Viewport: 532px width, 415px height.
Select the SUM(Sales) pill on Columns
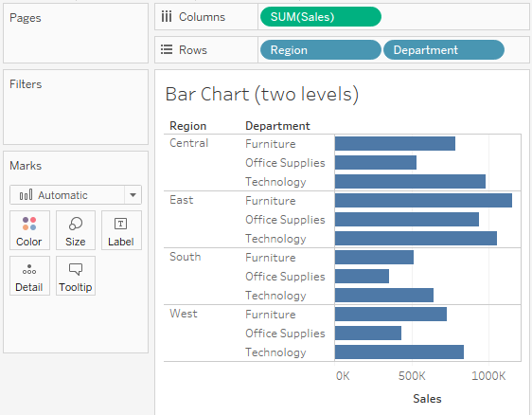[321, 17]
